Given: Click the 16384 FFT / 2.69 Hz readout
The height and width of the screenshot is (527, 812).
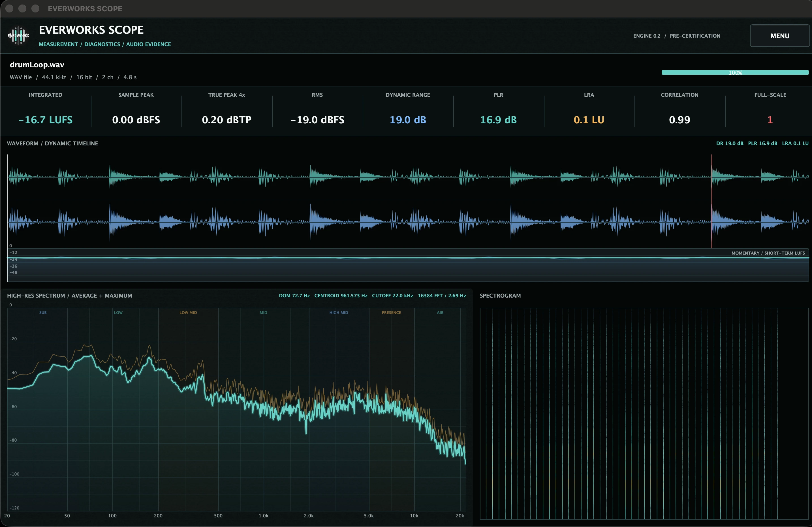Looking at the screenshot, I should pyautogui.click(x=442, y=296).
